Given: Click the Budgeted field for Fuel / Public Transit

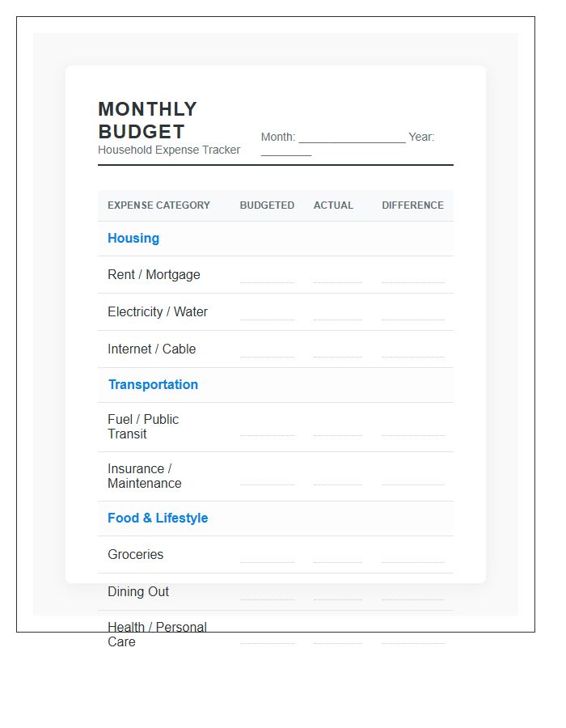Looking at the screenshot, I should 267,430.
